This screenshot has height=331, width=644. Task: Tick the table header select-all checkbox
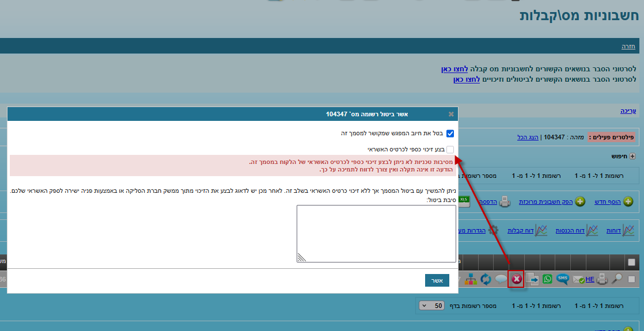632,262
